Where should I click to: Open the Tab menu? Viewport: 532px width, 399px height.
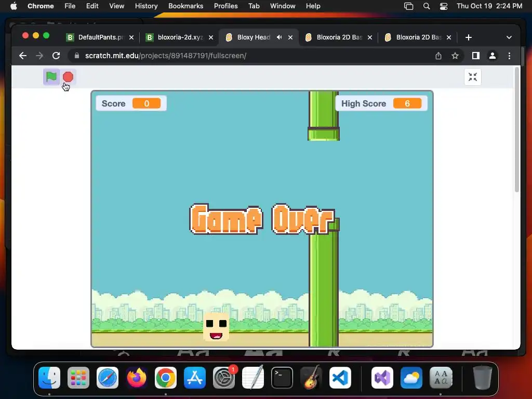pos(254,6)
